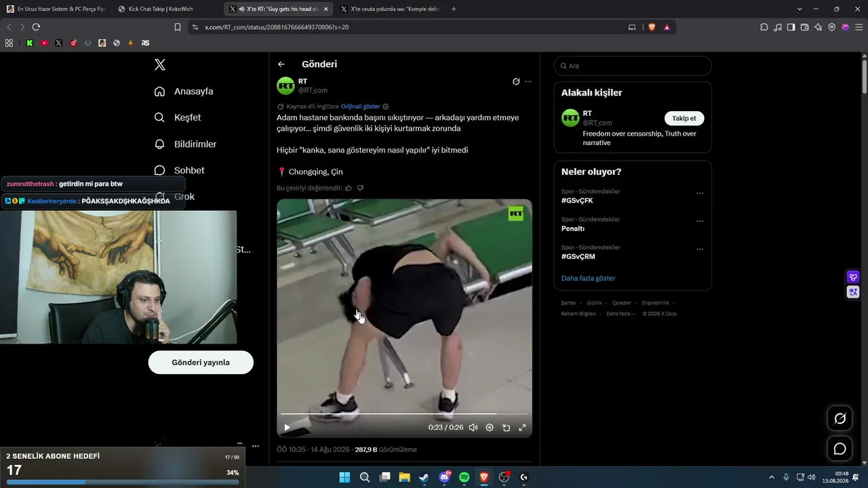868x488 pixels.
Task: Open the video settings gear
Action: (490, 428)
